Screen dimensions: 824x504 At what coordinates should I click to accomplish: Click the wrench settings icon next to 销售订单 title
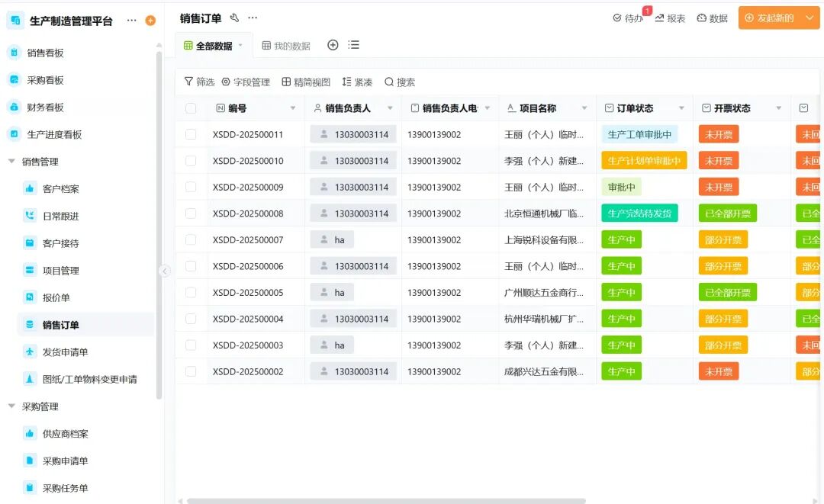[234, 18]
